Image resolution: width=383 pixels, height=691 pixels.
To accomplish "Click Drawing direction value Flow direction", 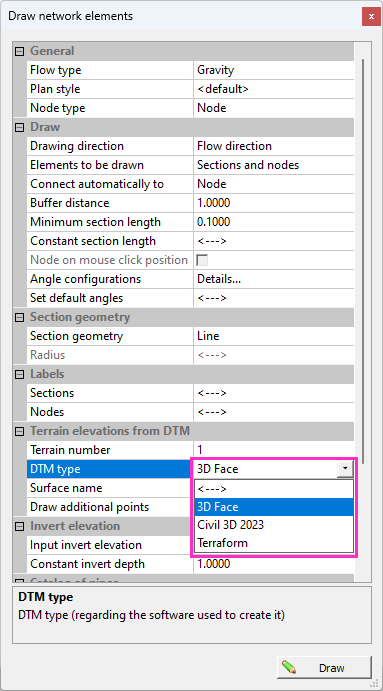I will [274, 146].
